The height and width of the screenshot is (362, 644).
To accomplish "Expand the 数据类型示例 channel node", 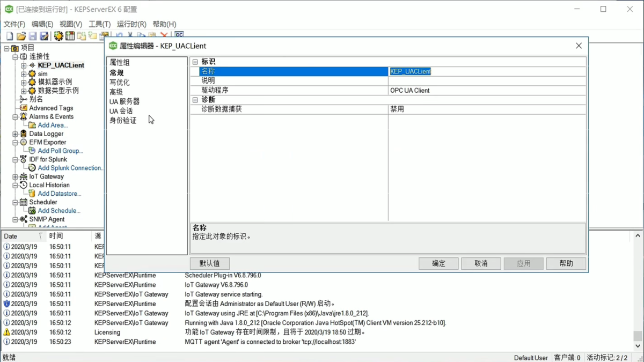I will pyautogui.click(x=24, y=91).
